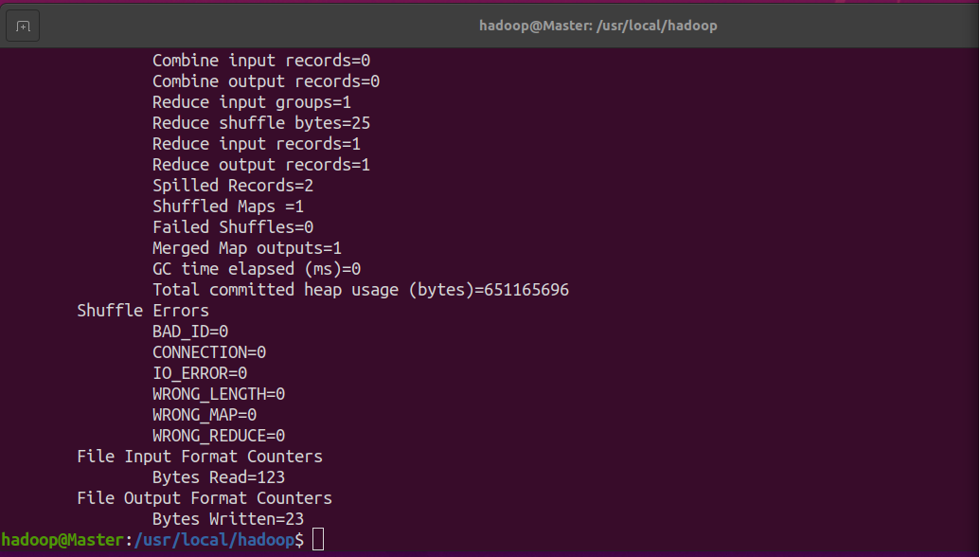Click the 'IO_ERROR=0' counter line
The height and width of the screenshot is (557, 980).
[200, 373]
